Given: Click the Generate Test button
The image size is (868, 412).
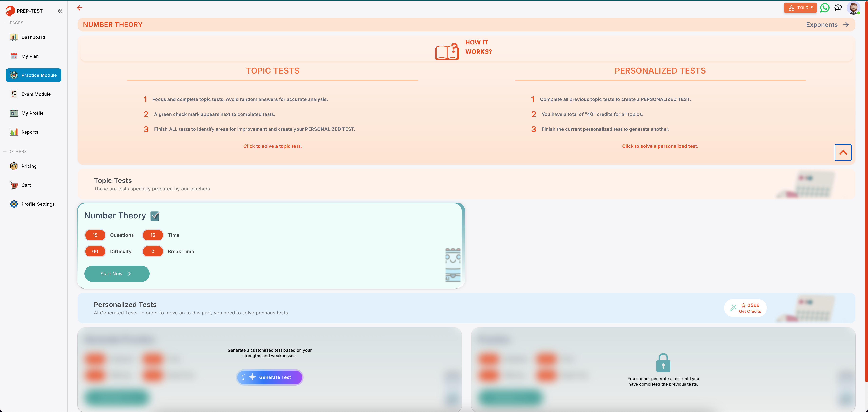Looking at the screenshot, I should [270, 377].
